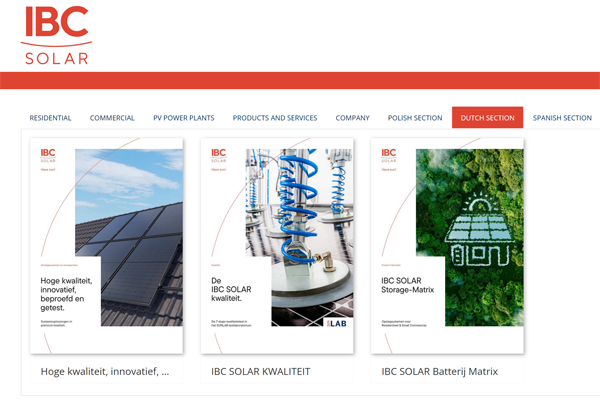Open the Residential tab
Viewport: 600px width, 400px height.
(x=51, y=118)
